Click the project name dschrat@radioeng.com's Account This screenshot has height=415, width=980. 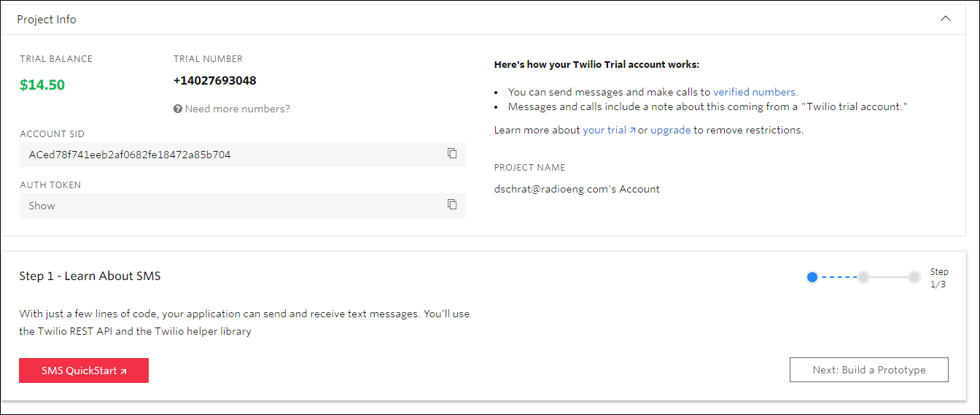tap(577, 189)
